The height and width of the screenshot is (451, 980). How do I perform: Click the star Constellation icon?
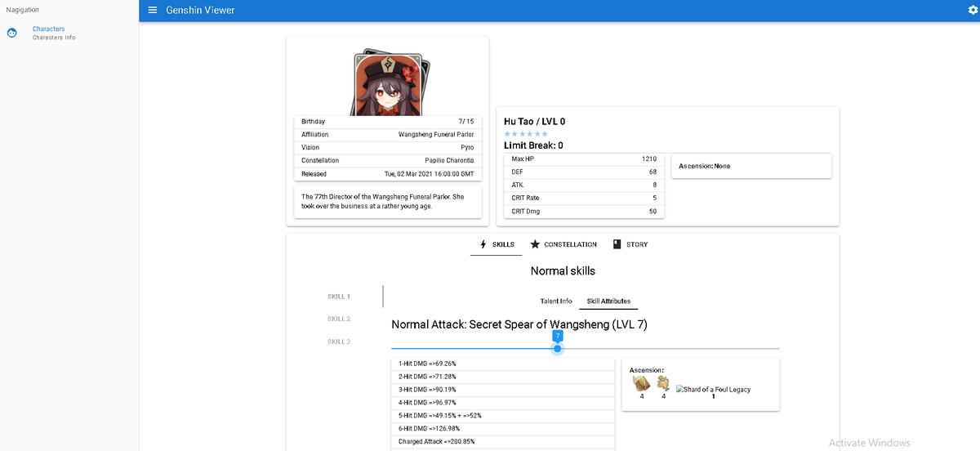535,244
